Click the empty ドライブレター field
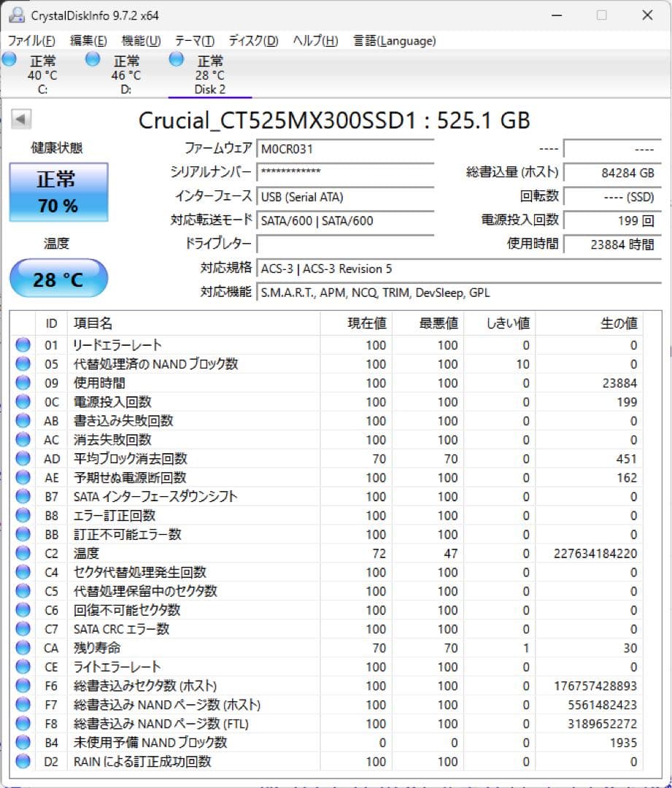Image resolution: width=672 pixels, height=788 pixels. click(x=345, y=244)
